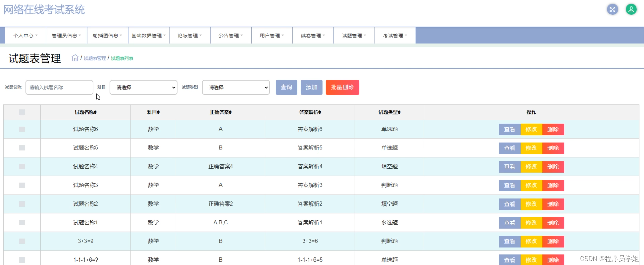The height and width of the screenshot is (265, 644).
Task: View details of 试题名称5
Action: tap(510, 148)
